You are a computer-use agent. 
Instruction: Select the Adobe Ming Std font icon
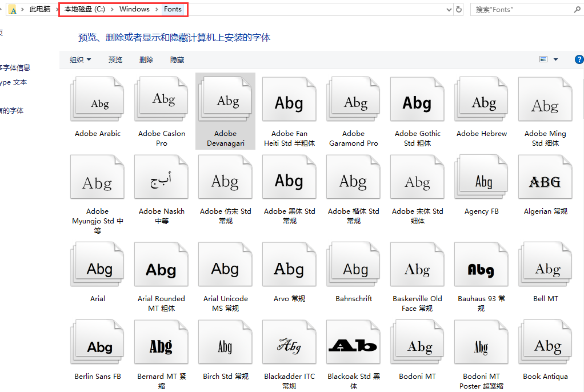tap(546, 99)
